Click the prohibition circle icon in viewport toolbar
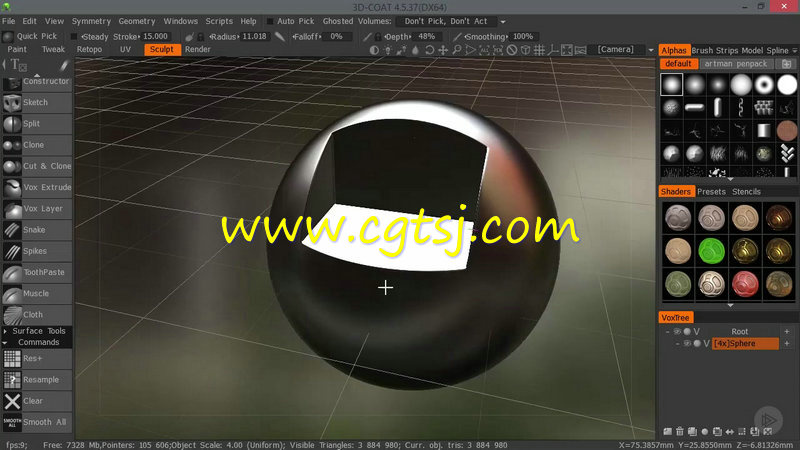This screenshot has width=800, height=450. click(512, 50)
